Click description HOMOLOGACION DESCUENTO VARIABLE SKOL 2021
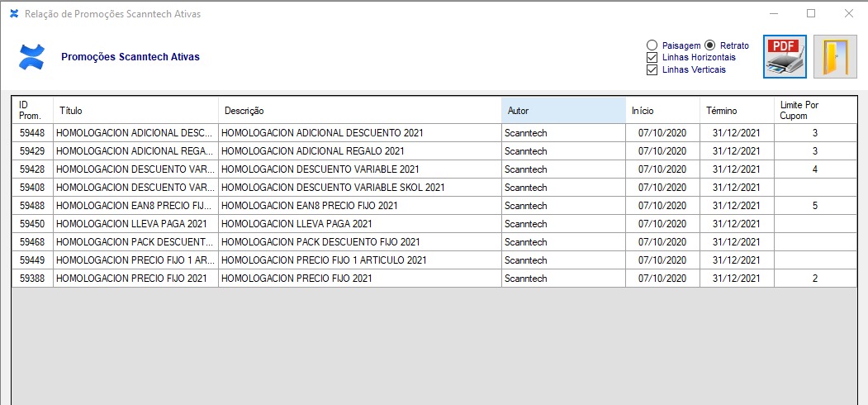Image resolution: width=868 pixels, height=405 pixels. tap(360, 188)
